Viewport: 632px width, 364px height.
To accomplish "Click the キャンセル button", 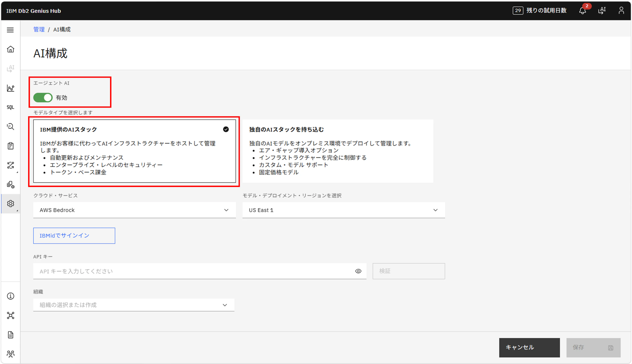I will (x=529, y=347).
